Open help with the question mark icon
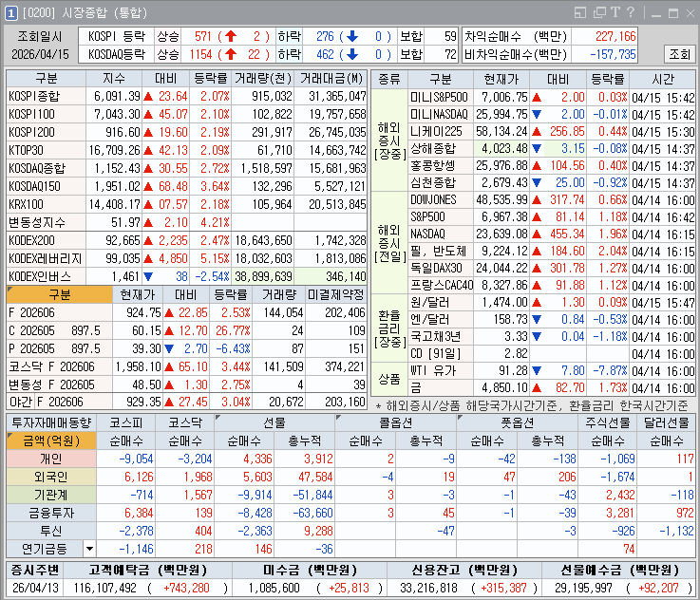The height and width of the screenshot is (600, 700). coord(631,12)
